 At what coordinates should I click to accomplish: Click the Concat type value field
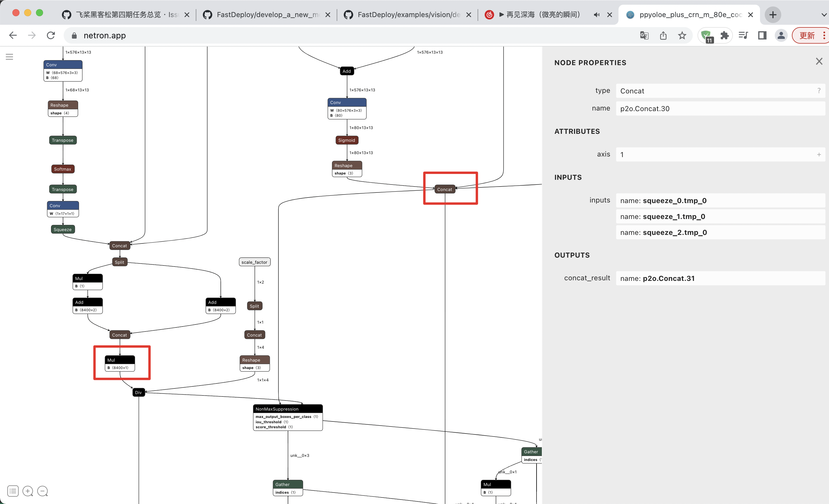720,91
